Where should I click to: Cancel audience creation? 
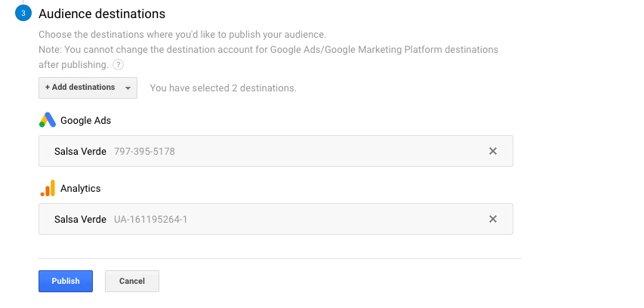point(132,281)
